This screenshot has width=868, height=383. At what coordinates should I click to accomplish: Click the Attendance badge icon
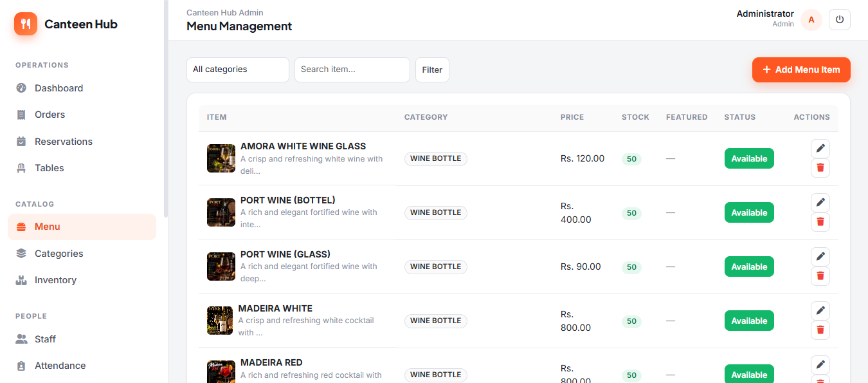(21, 366)
